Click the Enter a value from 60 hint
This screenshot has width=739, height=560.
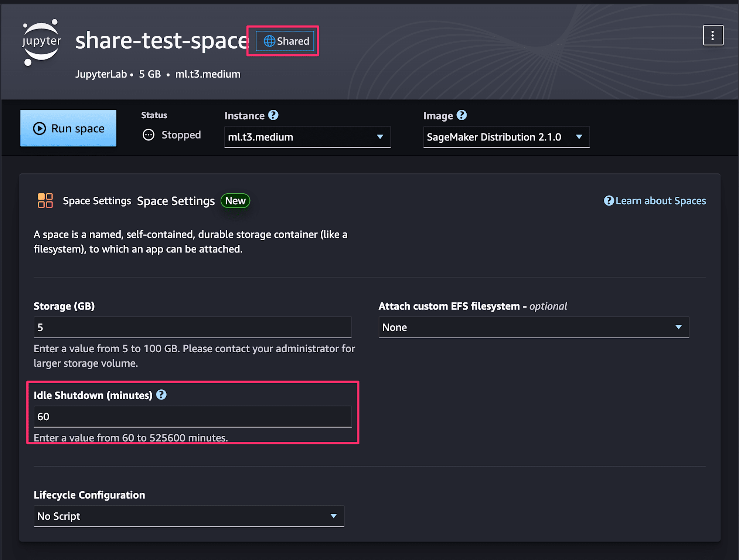click(131, 438)
